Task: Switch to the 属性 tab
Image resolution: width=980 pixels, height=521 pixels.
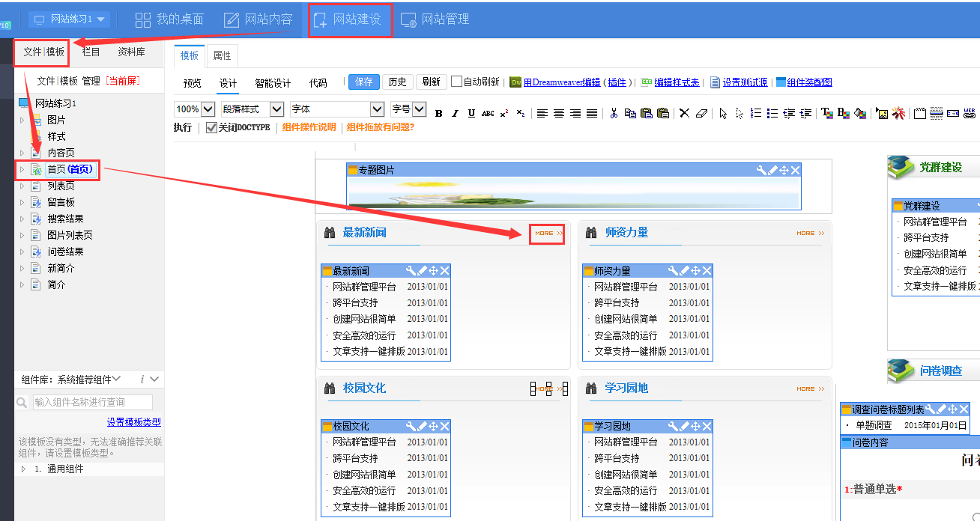Action: pyautogui.click(x=222, y=55)
